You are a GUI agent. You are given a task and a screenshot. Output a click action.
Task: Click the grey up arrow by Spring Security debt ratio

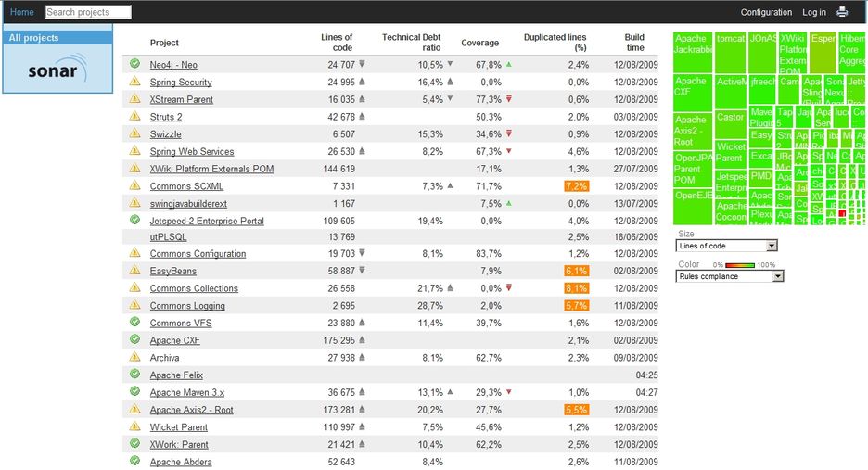click(x=450, y=82)
